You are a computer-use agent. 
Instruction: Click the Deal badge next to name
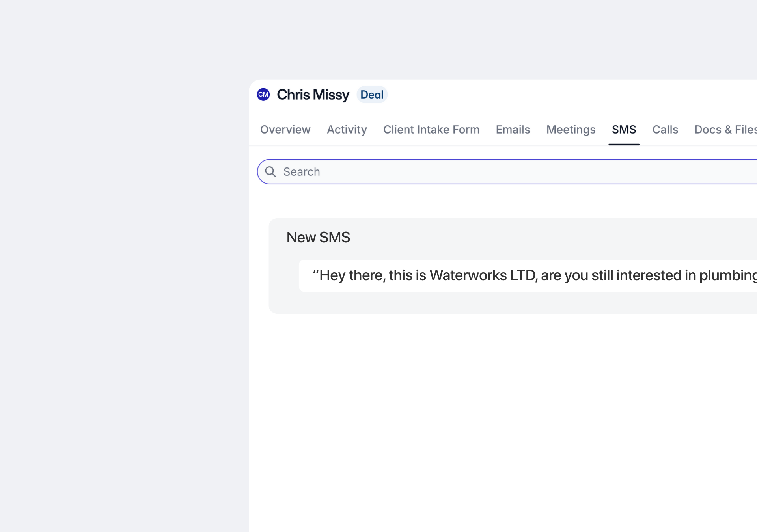point(372,95)
